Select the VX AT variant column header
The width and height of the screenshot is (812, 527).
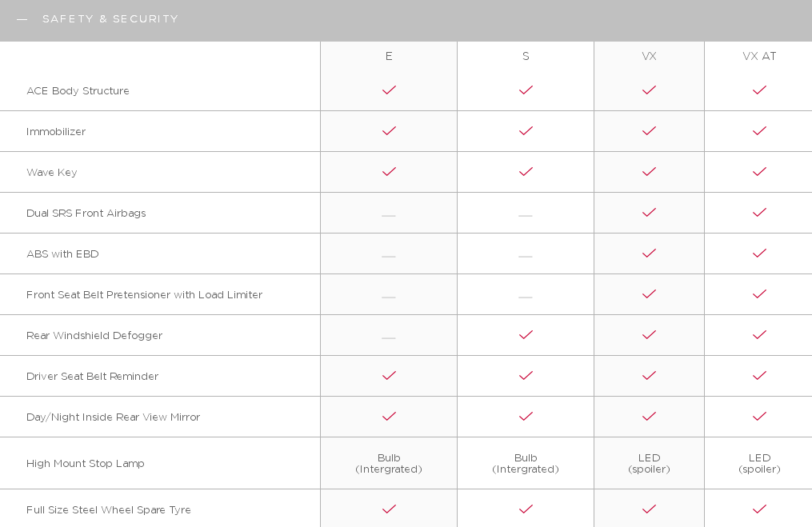pyautogui.click(x=759, y=56)
